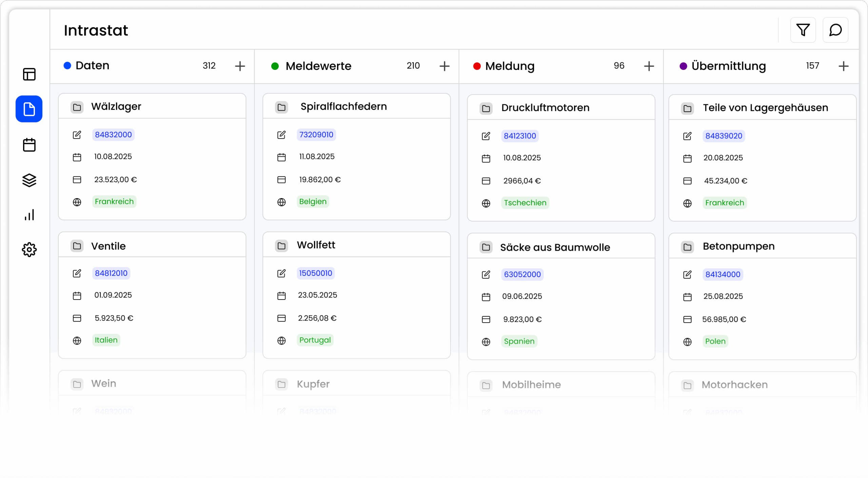This screenshot has height=478, width=868.
Task: Add a card to Meldewerte column
Action: click(x=444, y=66)
